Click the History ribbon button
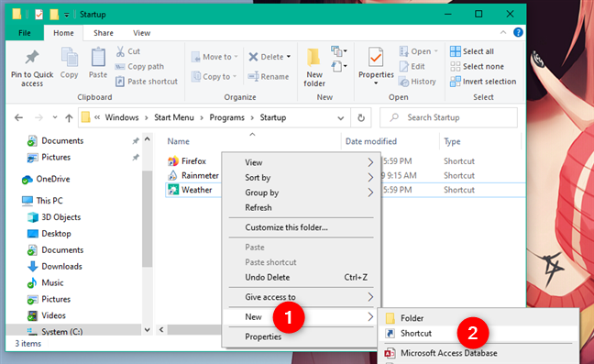Viewport: 594px width, 364px height. 417,82
